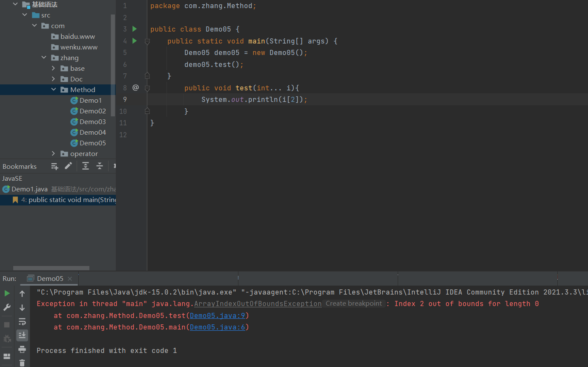Click the @ gutter marker on line 8
The height and width of the screenshot is (367, 588).
tap(135, 87)
